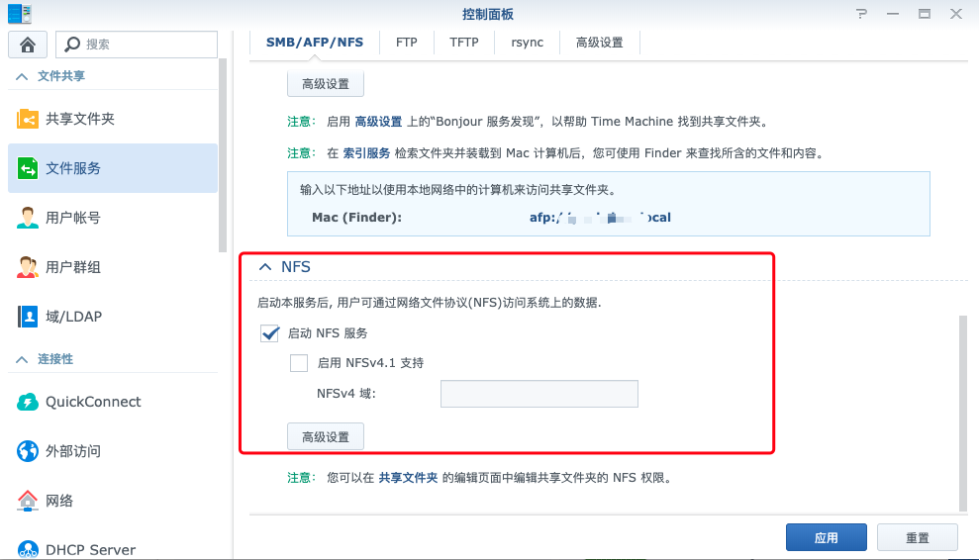Select 外部访问 in sidebar
The width and height of the screenshot is (979, 560).
coord(113,451)
